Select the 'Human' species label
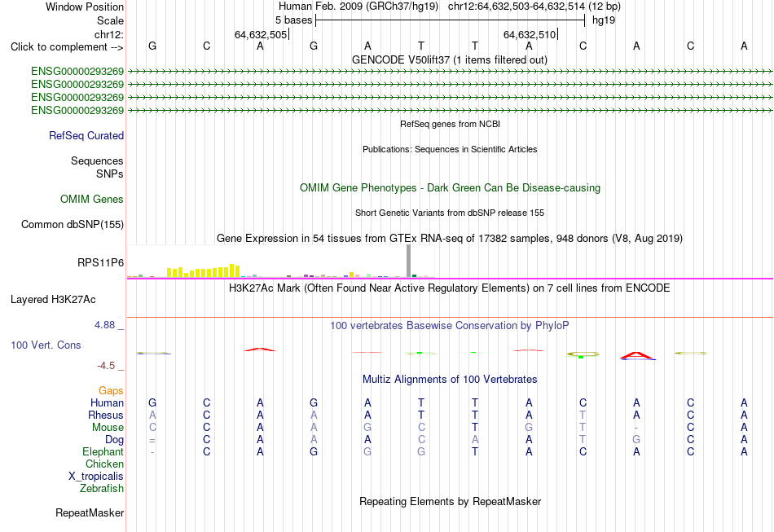The image size is (774, 532). click(107, 402)
